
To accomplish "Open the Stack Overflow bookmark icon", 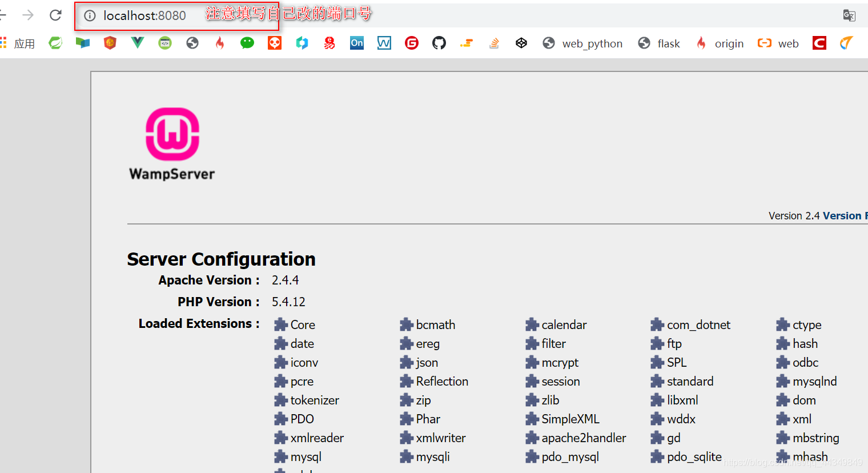I will (495, 43).
